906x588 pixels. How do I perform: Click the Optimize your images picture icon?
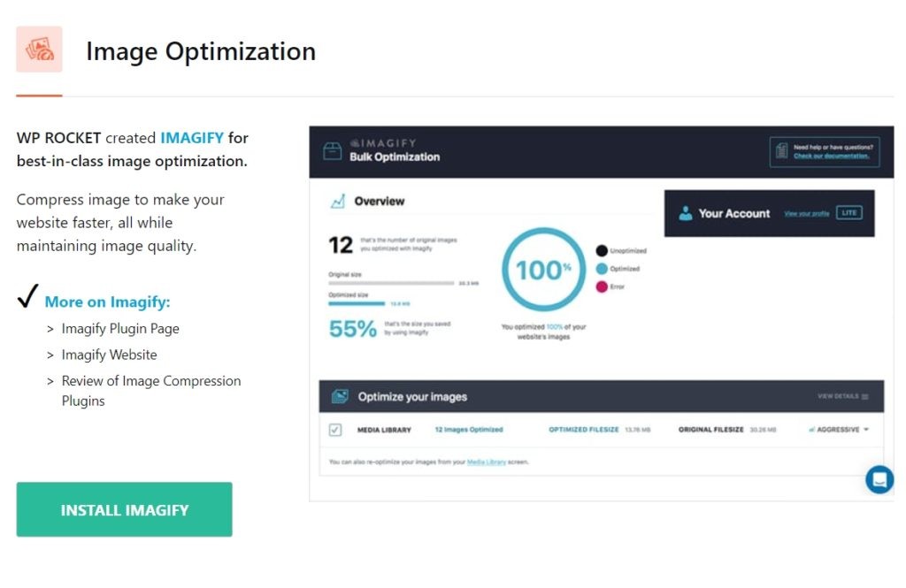click(x=340, y=396)
